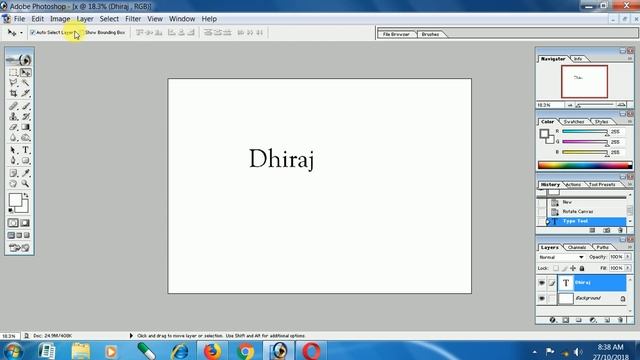Select the Eraser tool
640x360 pixels.
click(13, 127)
